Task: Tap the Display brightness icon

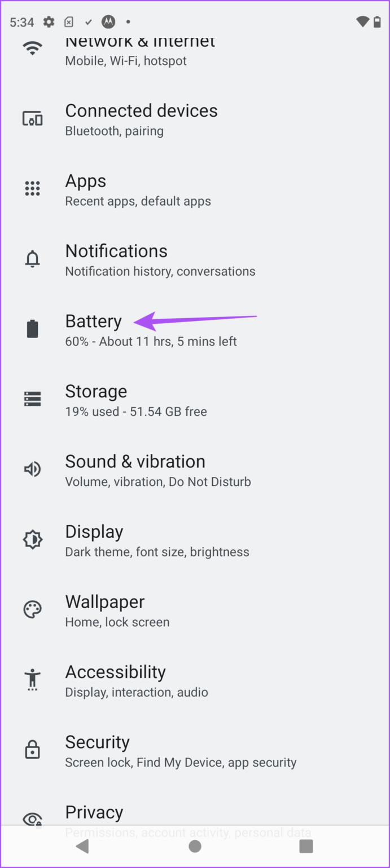Action: pos(32,539)
